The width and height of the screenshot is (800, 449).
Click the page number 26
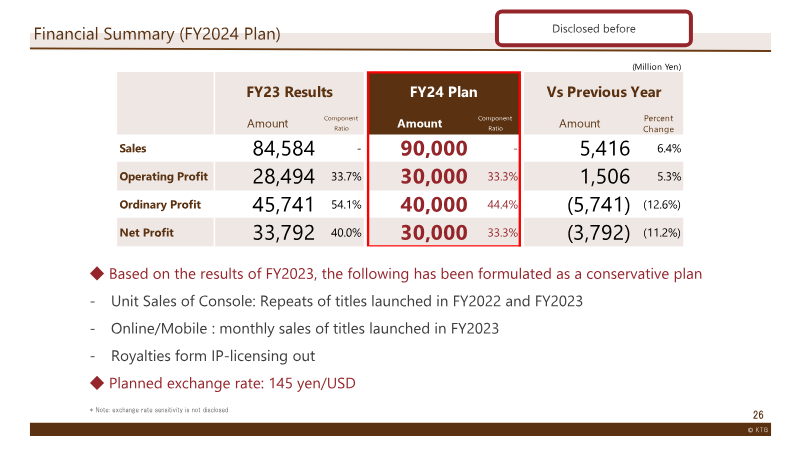coord(758,415)
